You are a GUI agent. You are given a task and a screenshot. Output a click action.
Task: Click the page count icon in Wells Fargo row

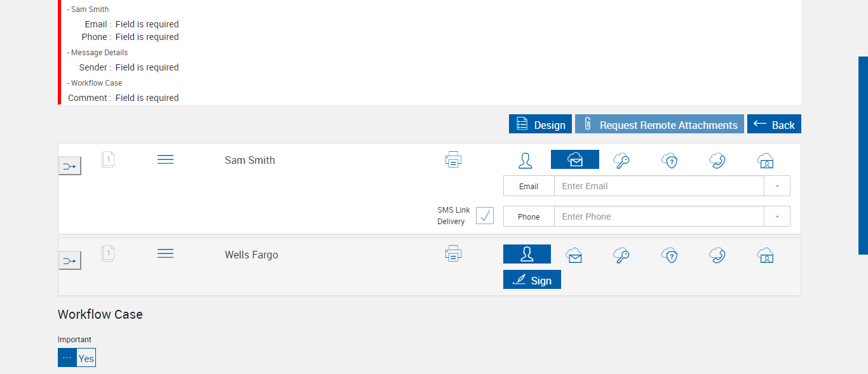tap(108, 254)
